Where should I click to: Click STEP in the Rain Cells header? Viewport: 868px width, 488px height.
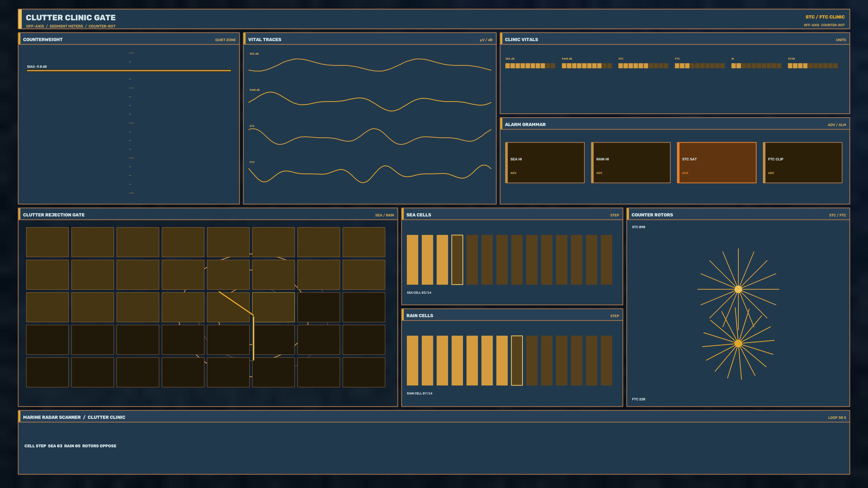pyautogui.click(x=615, y=316)
